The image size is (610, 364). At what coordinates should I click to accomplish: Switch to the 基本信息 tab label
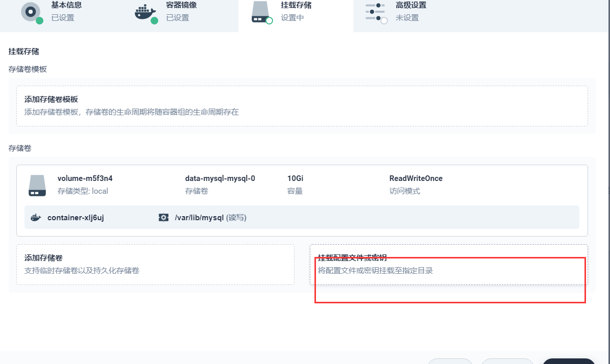pos(66,6)
